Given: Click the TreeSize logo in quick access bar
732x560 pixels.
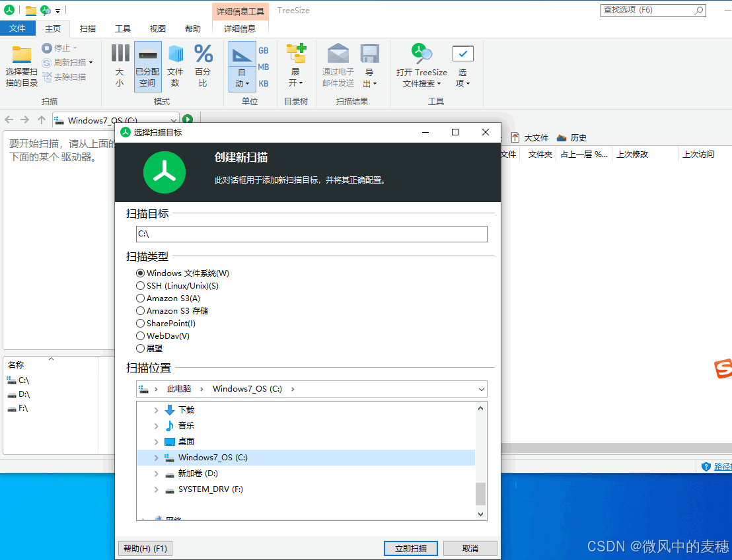Looking at the screenshot, I should click(x=9, y=10).
